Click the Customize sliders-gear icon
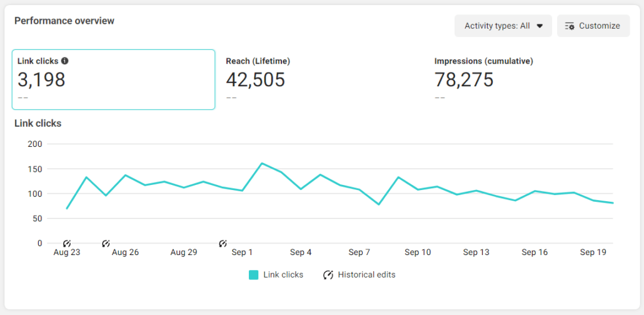This screenshot has width=644, height=315. (x=569, y=26)
